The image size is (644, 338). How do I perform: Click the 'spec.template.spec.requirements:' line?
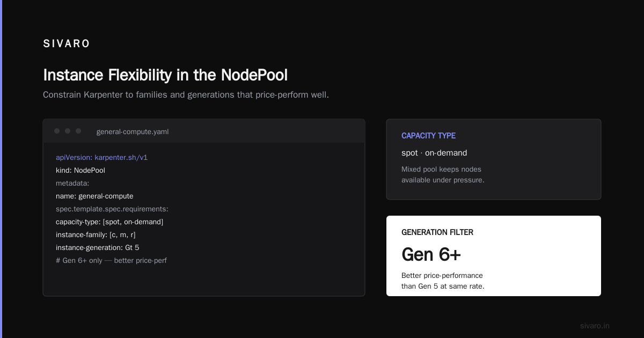click(112, 209)
